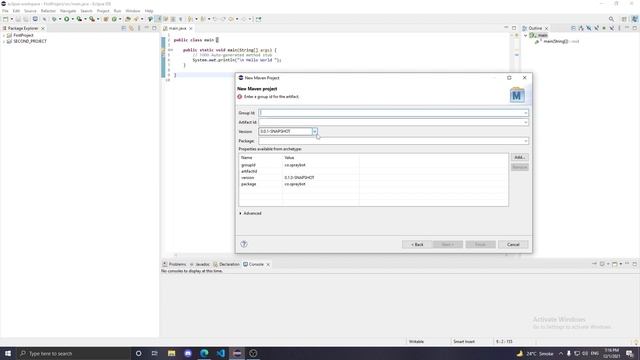The height and width of the screenshot is (360, 640).
Task: Toggle Hide Static Members icon in Outline view
Action: [596, 28]
